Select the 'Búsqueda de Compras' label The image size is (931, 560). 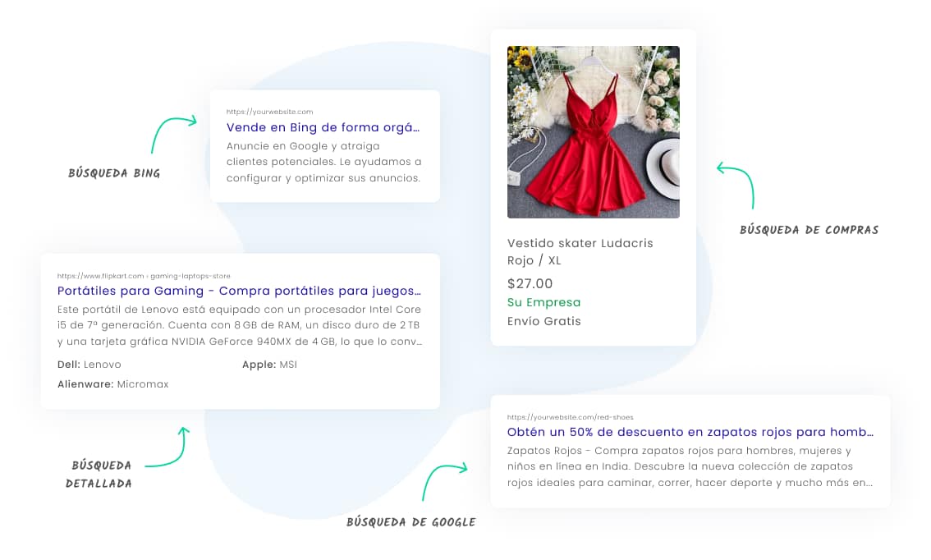point(809,230)
